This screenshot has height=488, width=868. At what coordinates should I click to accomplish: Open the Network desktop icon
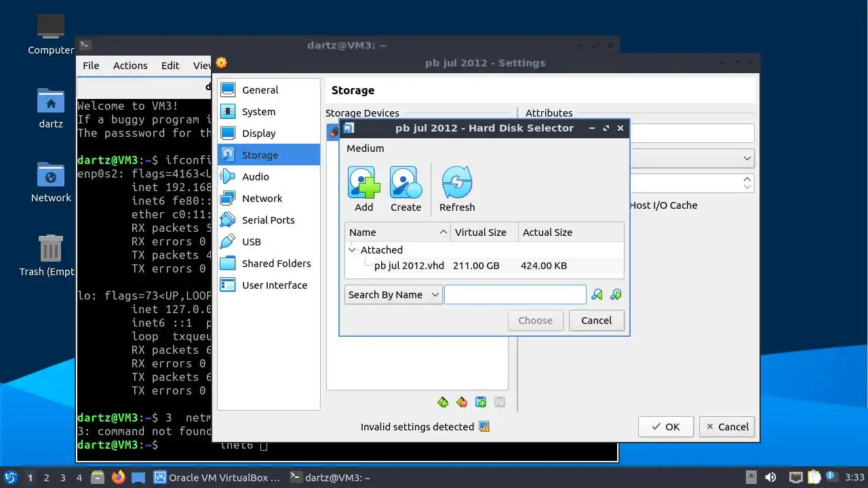[51, 182]
